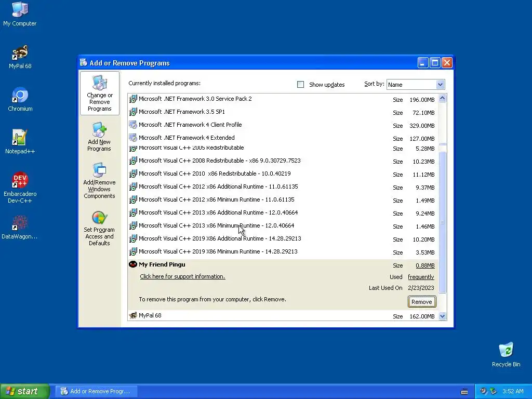
Task: Click icon of .NET Framework 4 Extended
Action: (x=133, y=138)
